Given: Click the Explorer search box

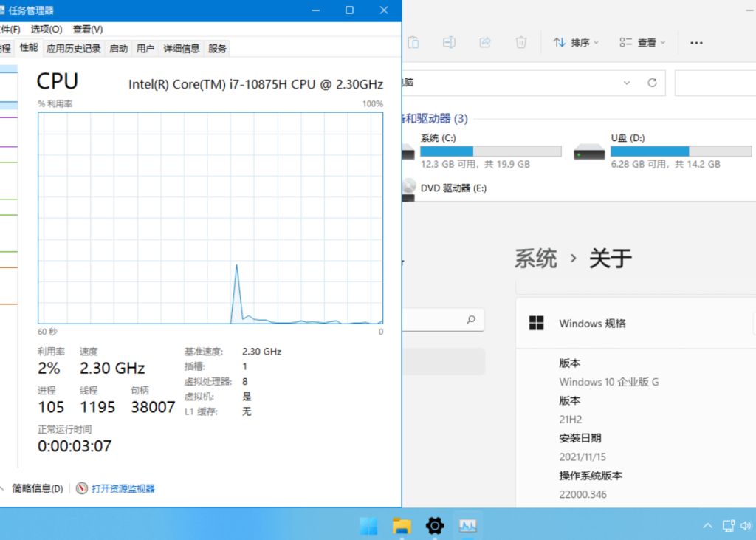Looking at the screenshot, I should (x=715, y=83).
